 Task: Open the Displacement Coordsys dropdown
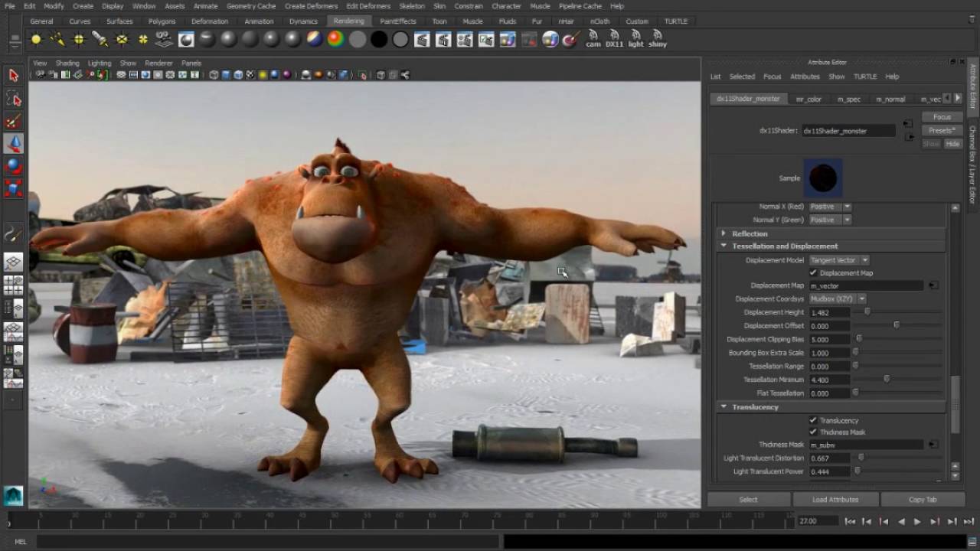838,299
